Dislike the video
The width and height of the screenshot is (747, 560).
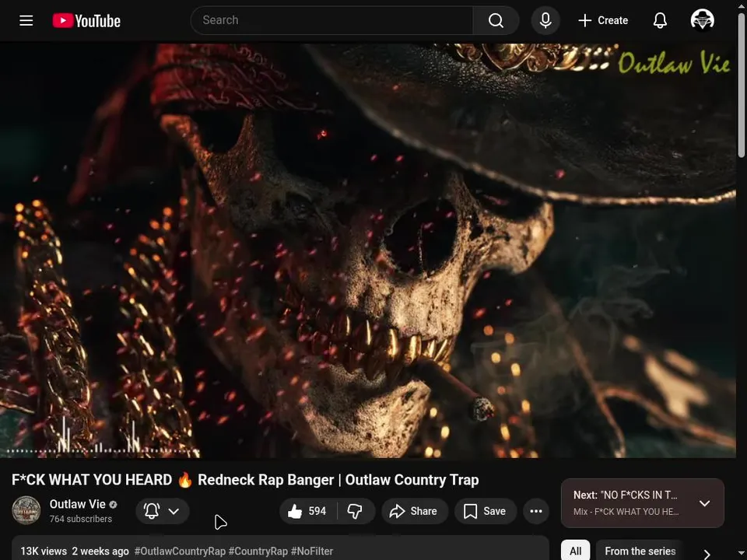click(x=355, y=511)
